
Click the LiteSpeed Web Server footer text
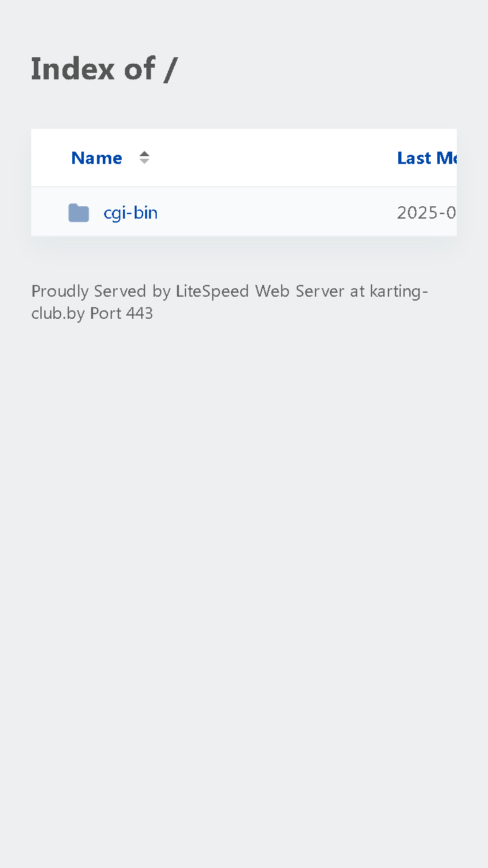pos(260,291)
